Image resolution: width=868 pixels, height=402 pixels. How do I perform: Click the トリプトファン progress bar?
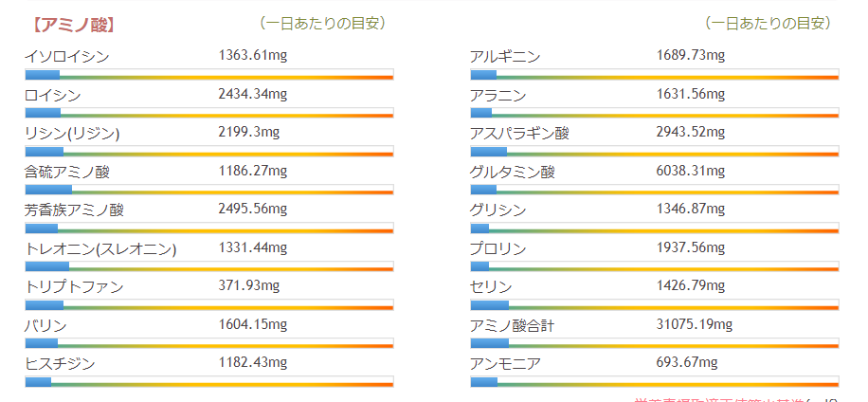[x=208, y=305]
